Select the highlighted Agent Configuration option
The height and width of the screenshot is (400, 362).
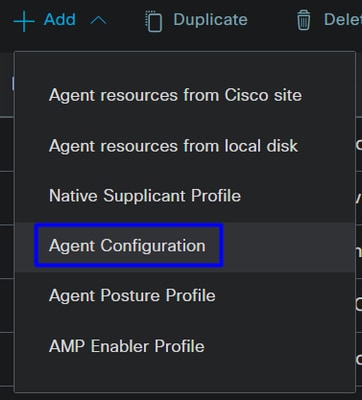[x=129, y=245]
